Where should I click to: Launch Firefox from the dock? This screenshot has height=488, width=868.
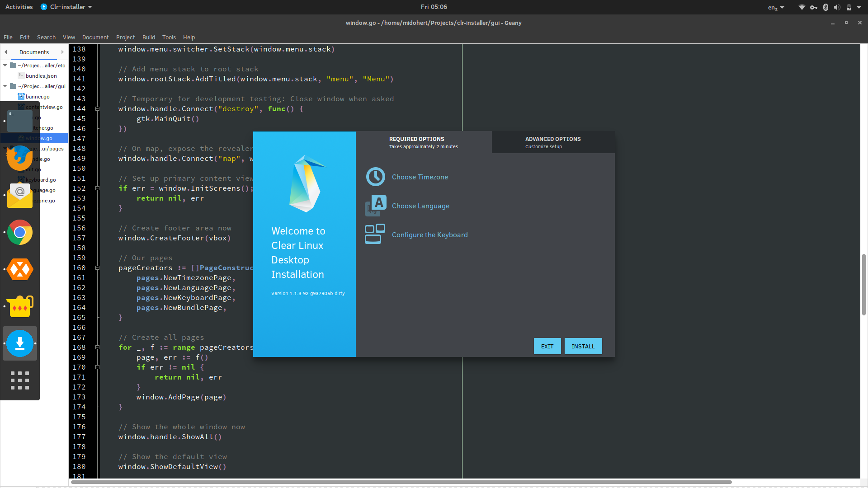19,158
